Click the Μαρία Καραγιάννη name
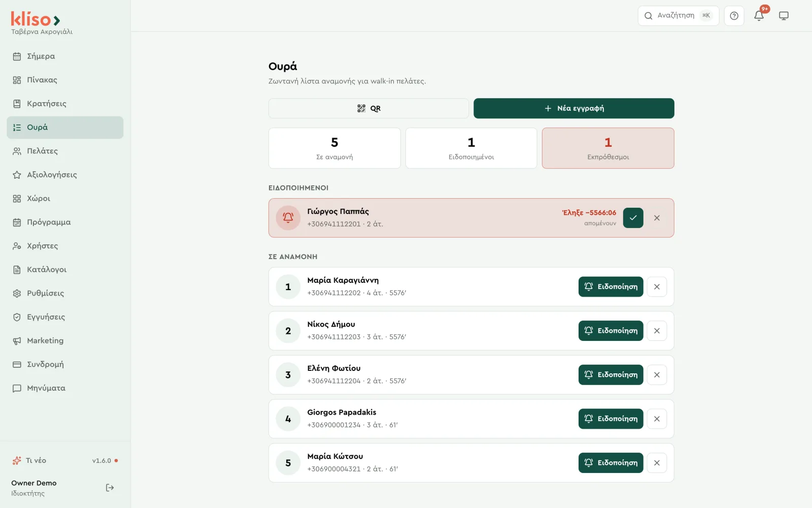 tap(343, 280)
